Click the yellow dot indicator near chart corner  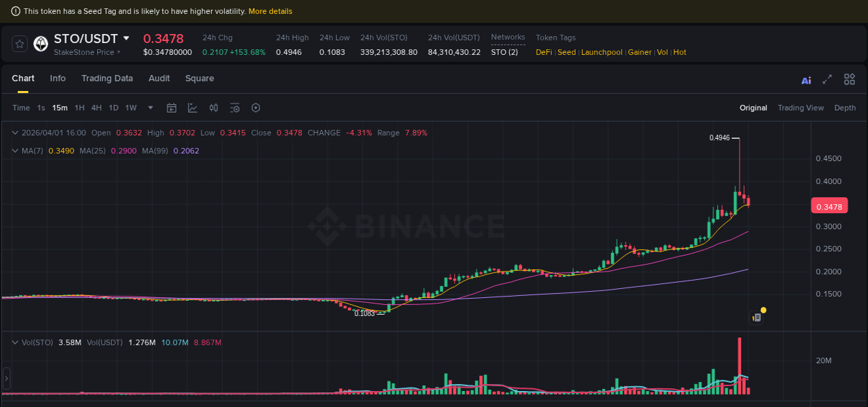763,309
